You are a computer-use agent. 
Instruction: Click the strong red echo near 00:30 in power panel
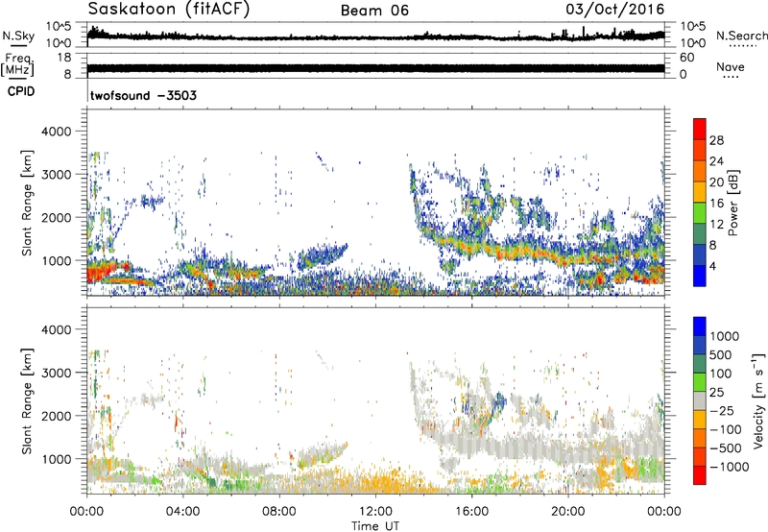(100, 272)
